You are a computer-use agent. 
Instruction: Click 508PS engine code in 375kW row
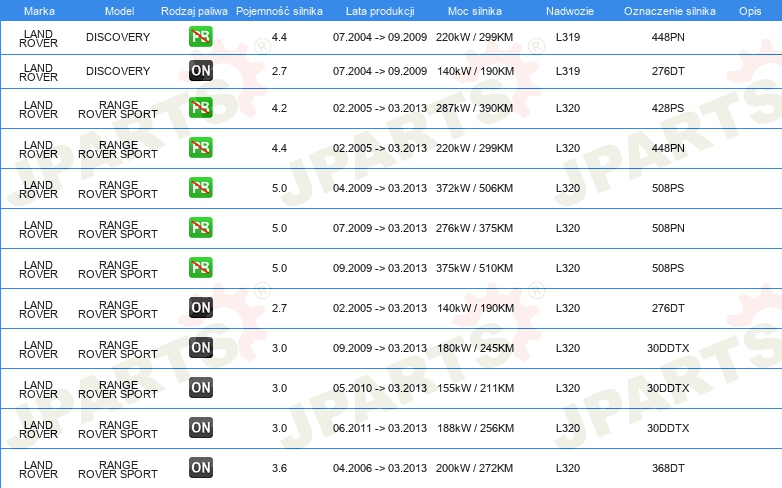coord(668,267)
